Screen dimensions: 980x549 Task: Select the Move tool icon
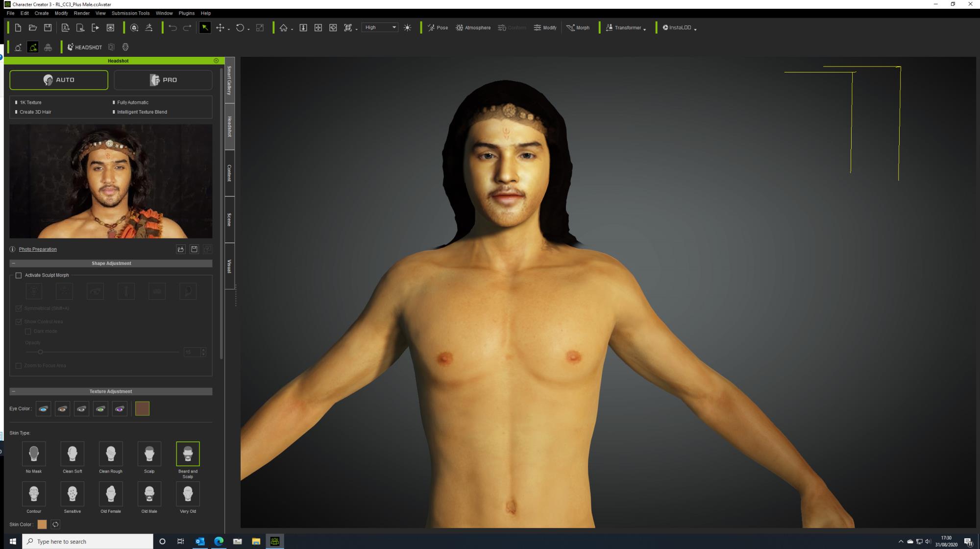tap(220, 27)
